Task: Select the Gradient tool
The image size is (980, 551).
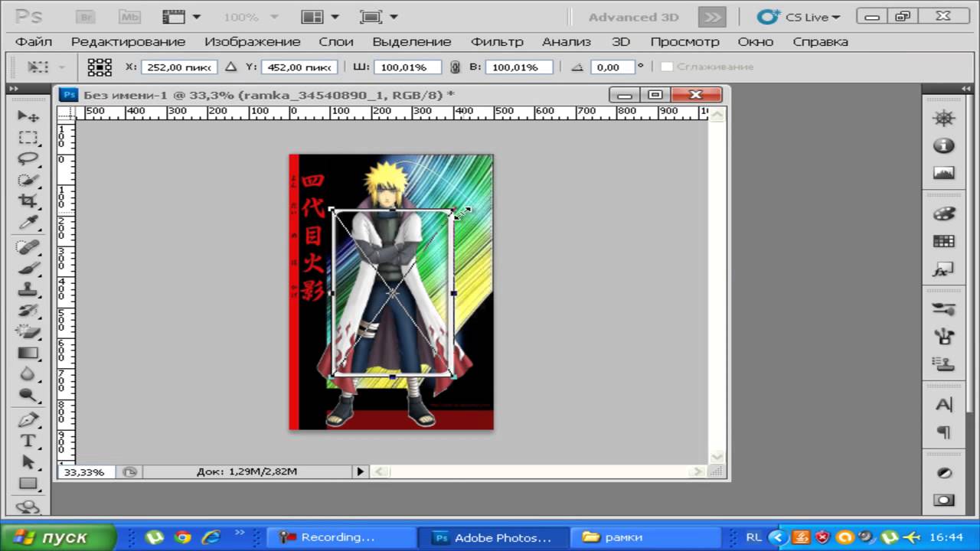Action: click(x=28, y=353)
